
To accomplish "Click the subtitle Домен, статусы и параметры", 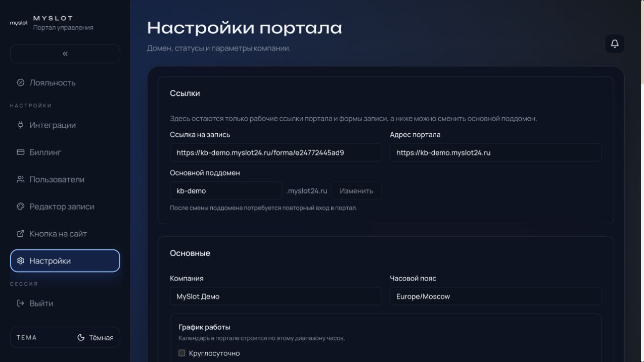I will coord(219,48).
